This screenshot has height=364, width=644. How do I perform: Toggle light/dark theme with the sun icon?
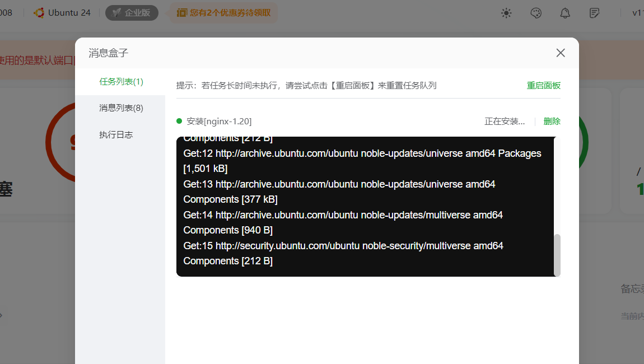(506, 13)
